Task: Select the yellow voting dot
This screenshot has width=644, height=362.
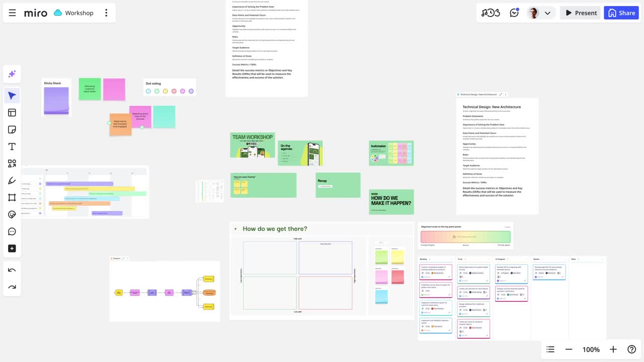Action: coord(165,91)
